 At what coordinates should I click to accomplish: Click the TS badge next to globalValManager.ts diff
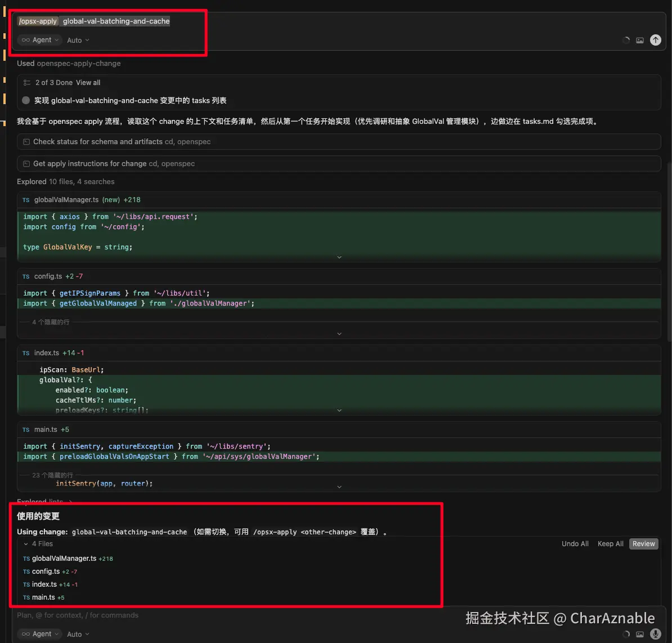click(25, 199)
